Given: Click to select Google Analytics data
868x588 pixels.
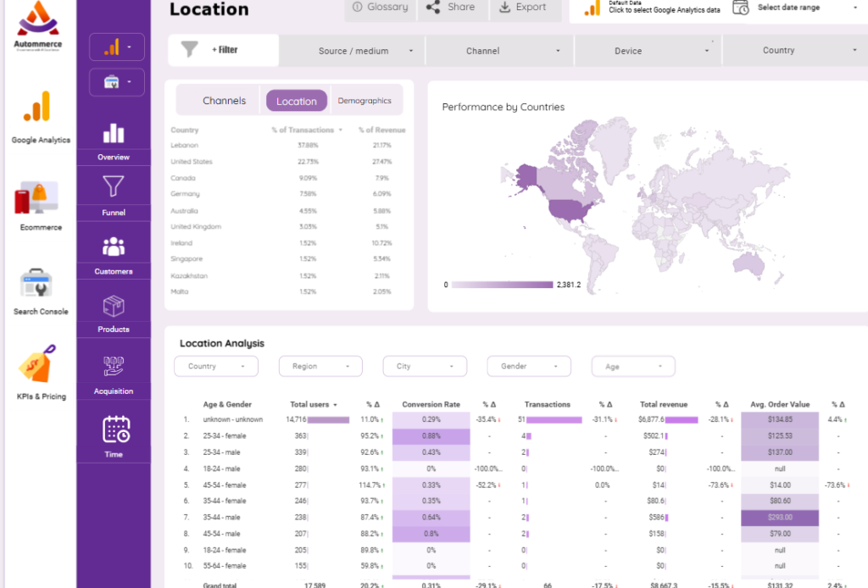Looking at the screenshot, I should click(665, 10).
